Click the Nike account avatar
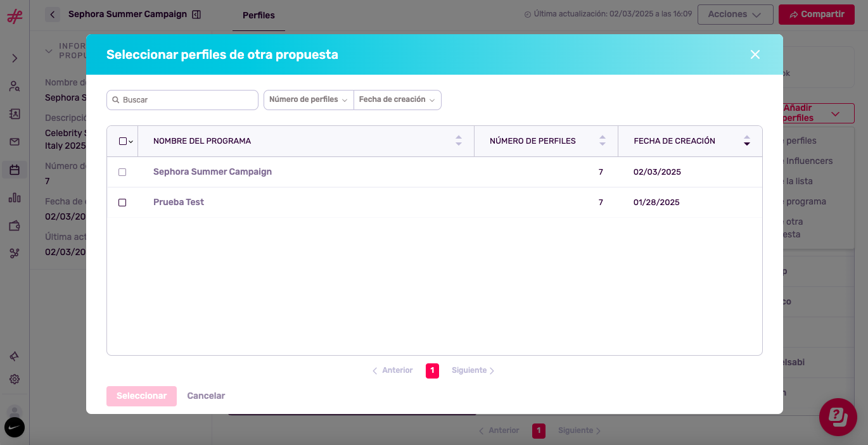The width and height of the screenshot is (868, 445). [x=15, y=427]
